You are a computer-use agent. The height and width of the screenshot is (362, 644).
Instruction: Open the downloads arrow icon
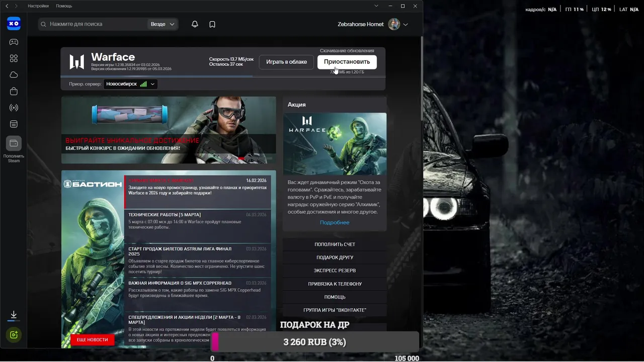14,315
